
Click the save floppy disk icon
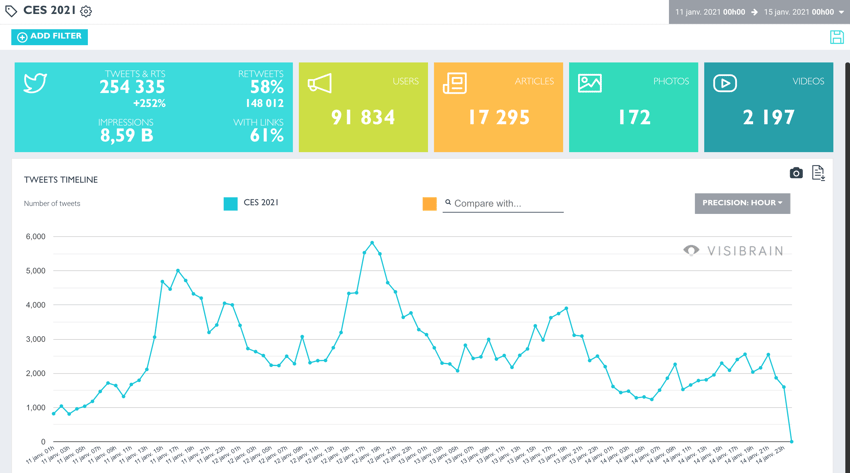click(836, 37)
